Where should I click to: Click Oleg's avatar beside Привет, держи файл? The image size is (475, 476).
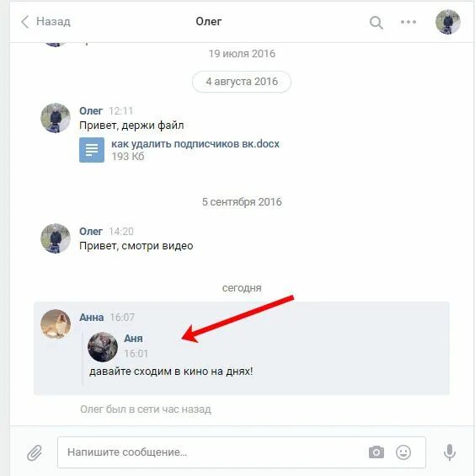pyautogui.click(x=56, y=118)
